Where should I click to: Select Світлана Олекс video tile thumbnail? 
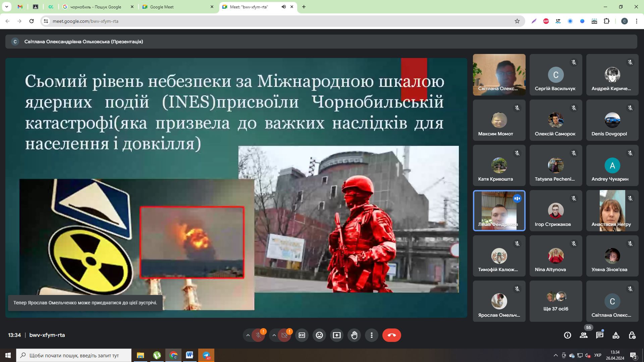(499, 75)
